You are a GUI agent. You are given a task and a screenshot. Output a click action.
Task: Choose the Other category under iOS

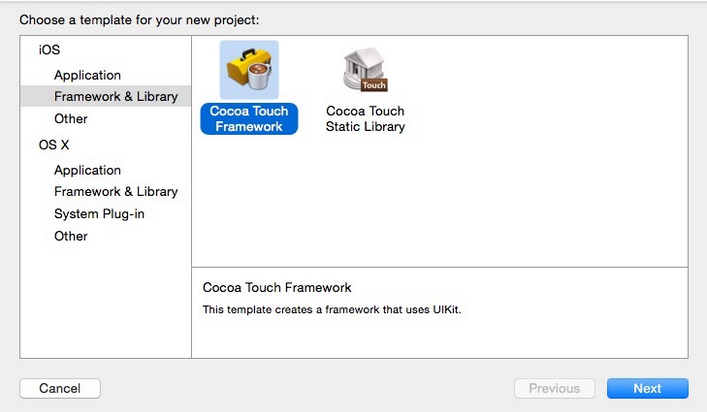pyautogui.click(x=71, y=119)
